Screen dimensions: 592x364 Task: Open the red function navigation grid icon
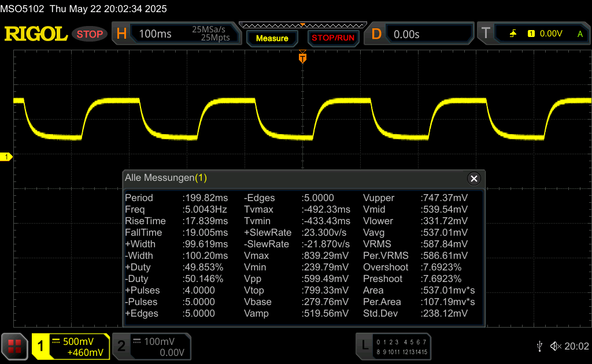pos(15,346)
